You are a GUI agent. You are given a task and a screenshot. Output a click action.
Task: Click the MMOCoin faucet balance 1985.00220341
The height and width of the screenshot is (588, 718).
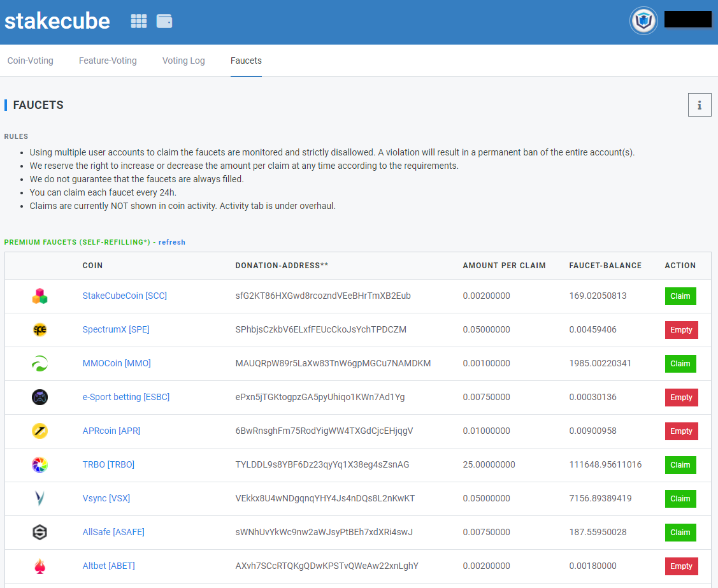(x=600, y=364)
